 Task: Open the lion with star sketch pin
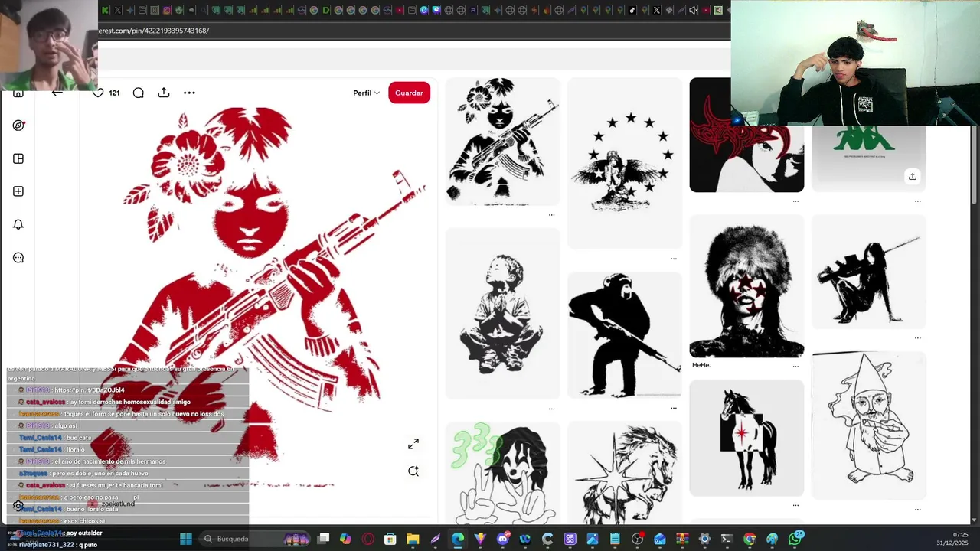(x=625, y=473)
